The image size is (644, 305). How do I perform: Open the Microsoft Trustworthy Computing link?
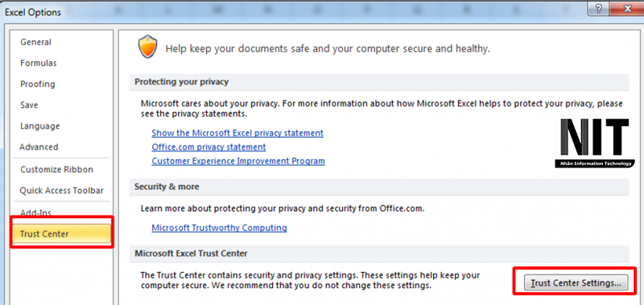(219, 228)
